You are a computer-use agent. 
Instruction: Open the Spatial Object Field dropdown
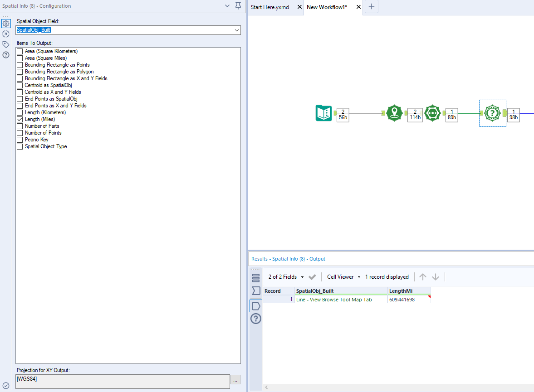236,30
